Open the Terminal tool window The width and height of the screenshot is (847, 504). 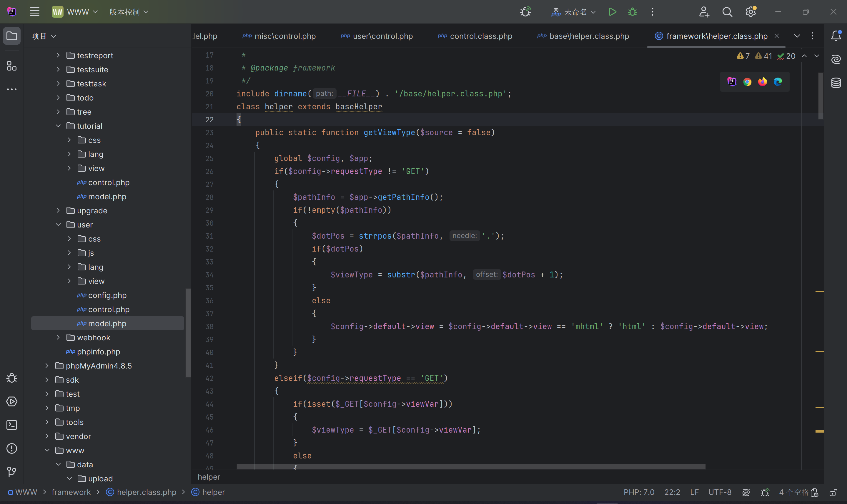coord(11,425)
